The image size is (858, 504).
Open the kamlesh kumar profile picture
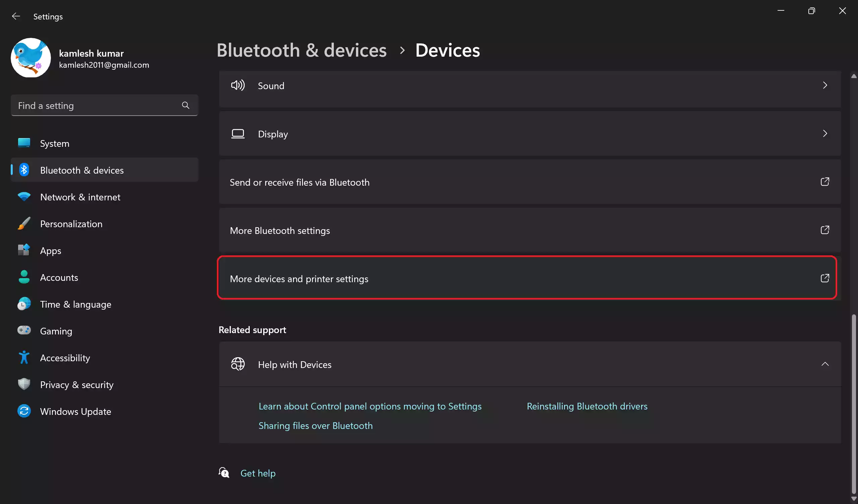tap(30, 58)
